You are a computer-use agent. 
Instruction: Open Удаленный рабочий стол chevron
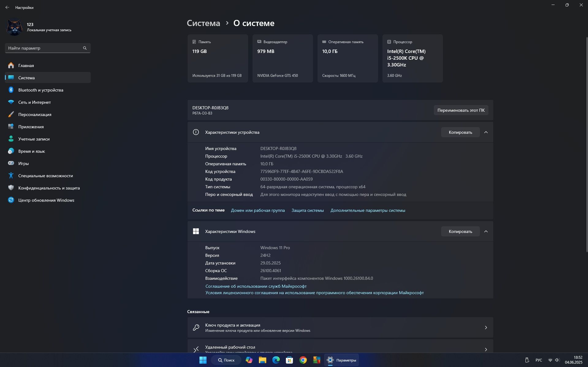pyautogui.click(x=486, y=349)
